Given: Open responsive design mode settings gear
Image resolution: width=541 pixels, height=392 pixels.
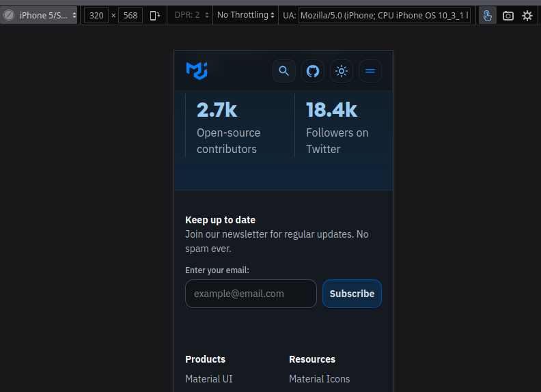Looking at the screenshot, I should tap(527, 16).
